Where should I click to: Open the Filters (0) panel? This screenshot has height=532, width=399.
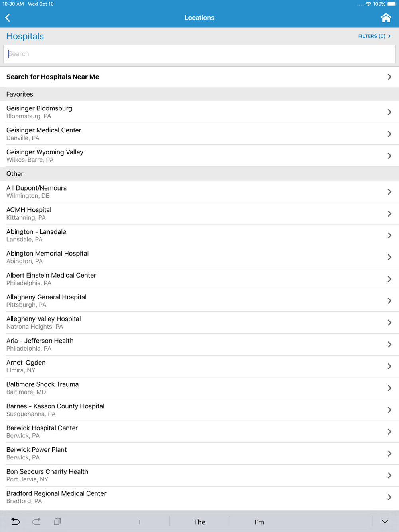[x=374, y=36]
